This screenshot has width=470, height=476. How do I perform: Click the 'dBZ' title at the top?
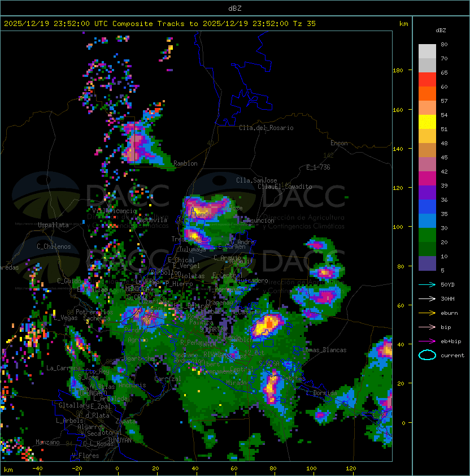pos(235,8)
